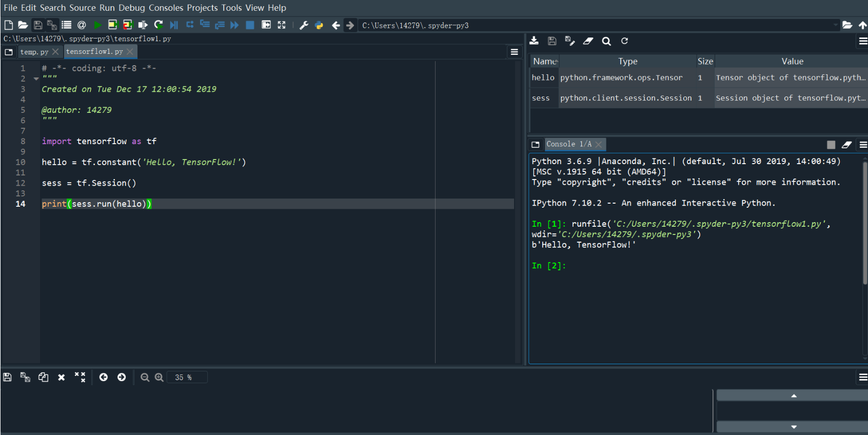This screenshot has width=868, height=435.
Task: Change to the parent directory
Action: pyautogui.click(x=863, y=25)
